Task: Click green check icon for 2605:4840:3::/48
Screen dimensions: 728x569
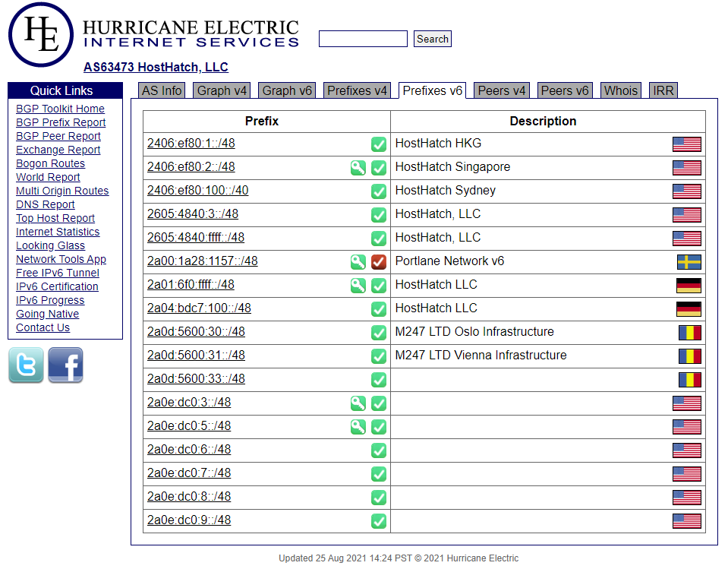Action: coord(379,214)
